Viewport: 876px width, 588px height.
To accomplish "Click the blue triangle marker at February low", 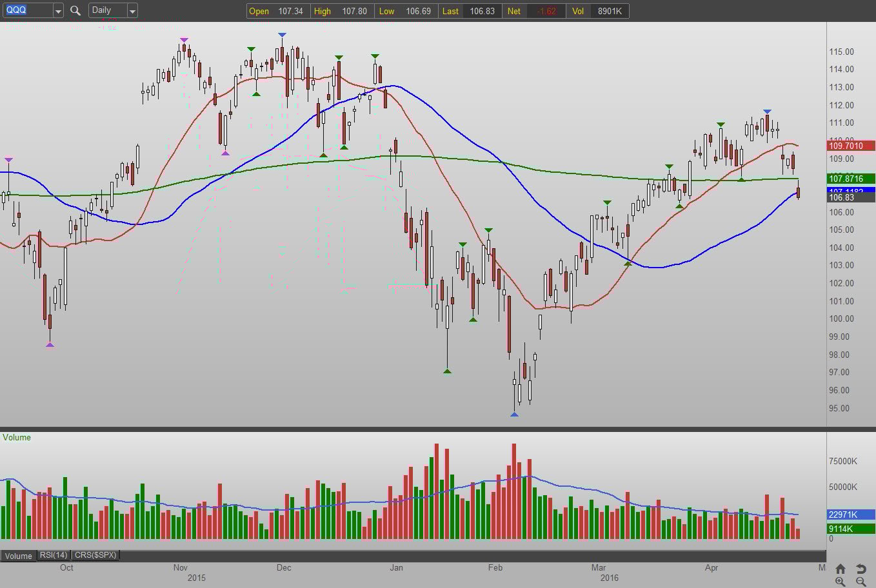I will 514,414.
